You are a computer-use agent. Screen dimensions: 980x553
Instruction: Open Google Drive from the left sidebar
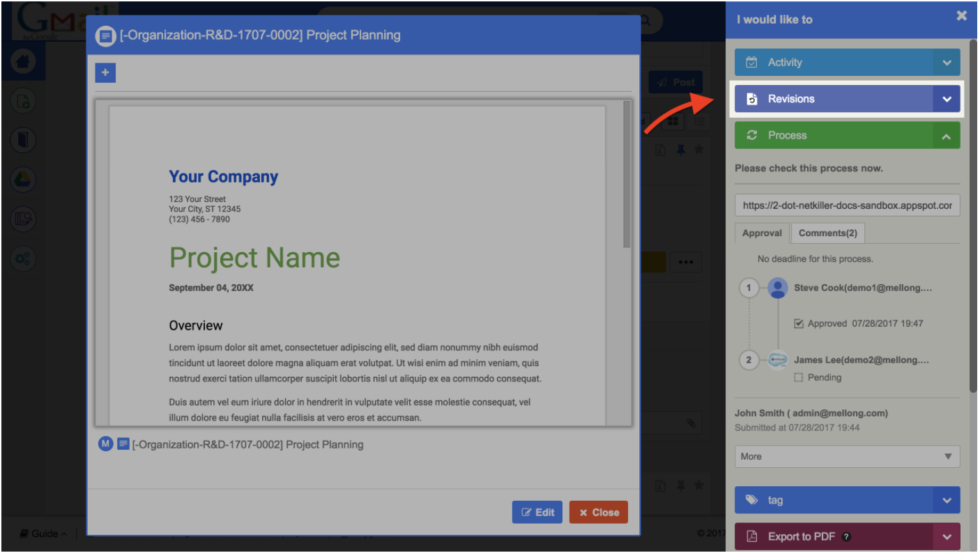coord(23,180)
